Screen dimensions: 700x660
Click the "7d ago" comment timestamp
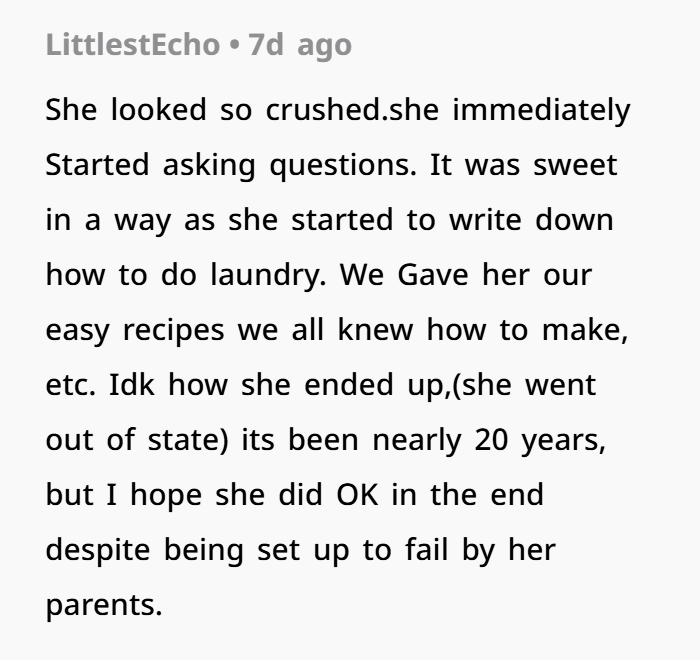pos(300,45)
